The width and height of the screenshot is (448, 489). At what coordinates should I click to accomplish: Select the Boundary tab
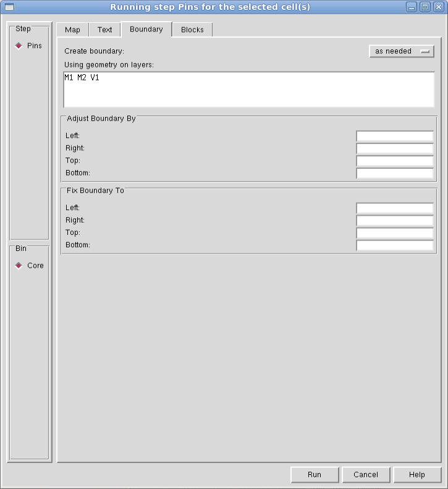pos(146,29)
